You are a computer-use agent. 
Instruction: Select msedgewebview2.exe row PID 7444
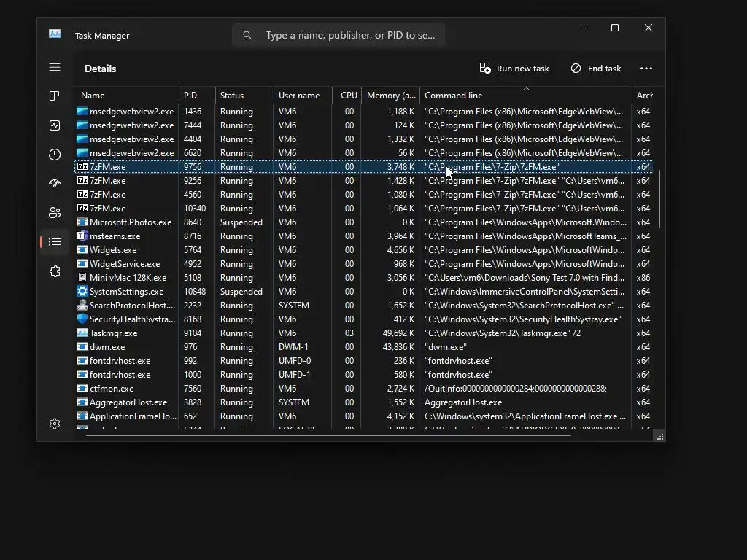point(363,125)
